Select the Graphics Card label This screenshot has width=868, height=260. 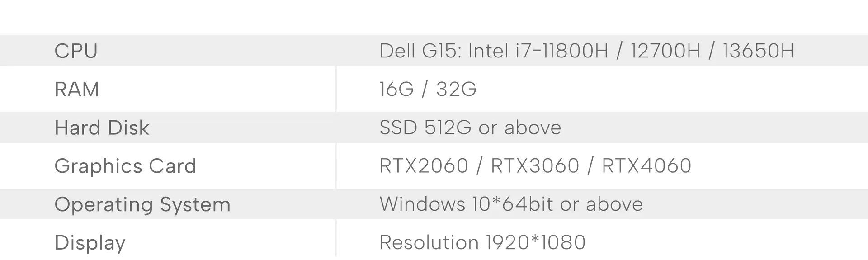[x=125, y=166]
